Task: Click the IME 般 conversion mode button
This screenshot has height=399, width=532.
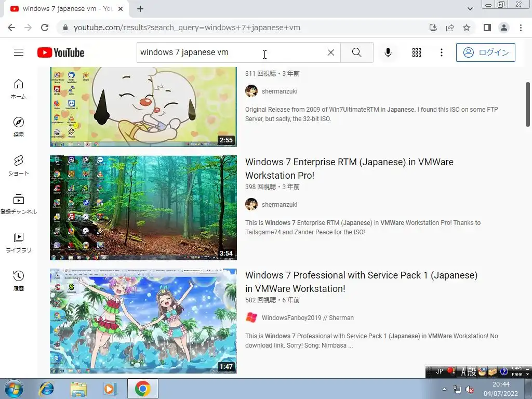Action: 472,372
